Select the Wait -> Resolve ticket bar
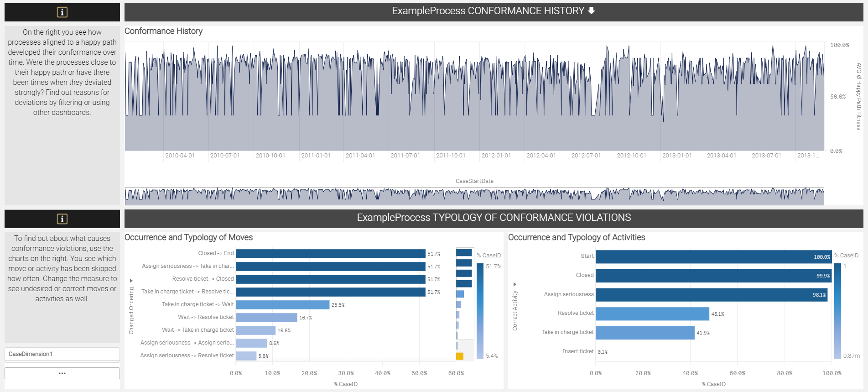Image resolution: width=868 pixels, height=392 pixels. pos(266,318)
